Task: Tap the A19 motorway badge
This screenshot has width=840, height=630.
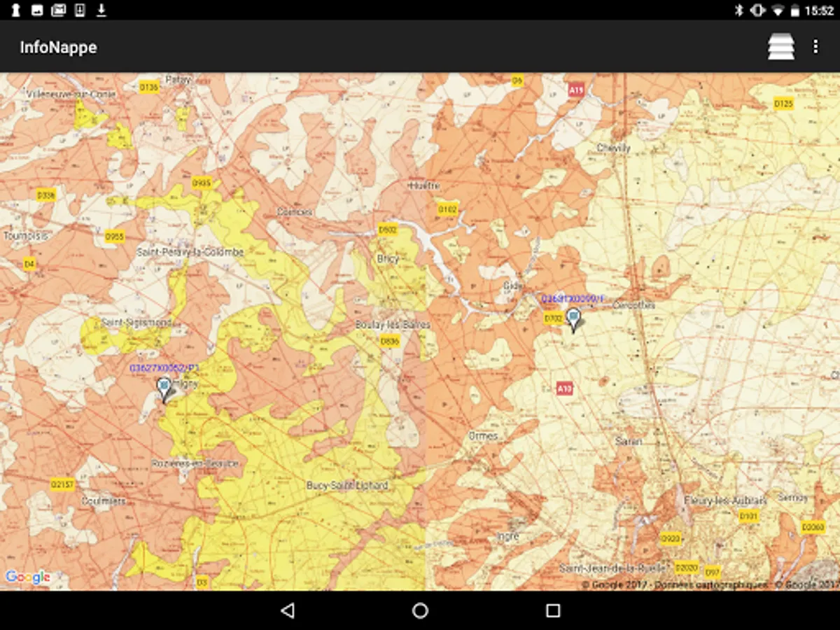Action: click(x=576, y=90)
